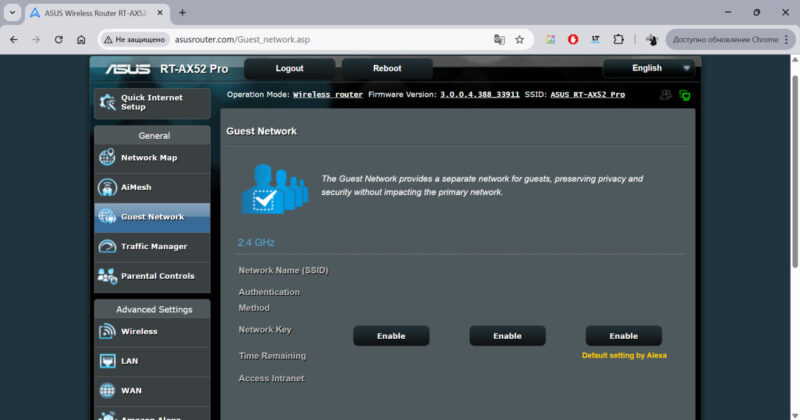Viewport: 800px width, 420px height.
Task: Open Wireless advanced settings
Action: (152, 331)
